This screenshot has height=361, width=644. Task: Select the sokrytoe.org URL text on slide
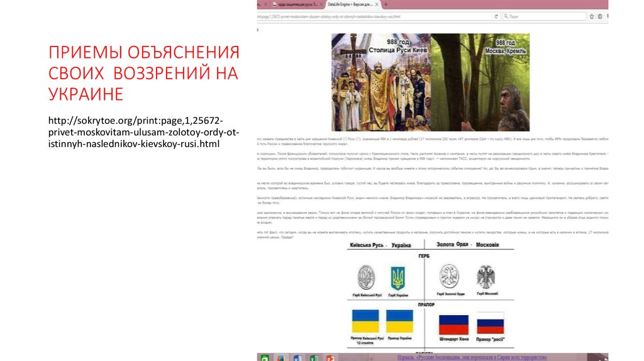click(143, 132)
